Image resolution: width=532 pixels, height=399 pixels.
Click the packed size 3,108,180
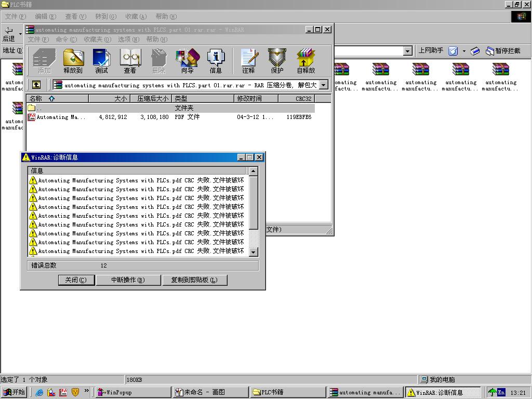[154, 117]
